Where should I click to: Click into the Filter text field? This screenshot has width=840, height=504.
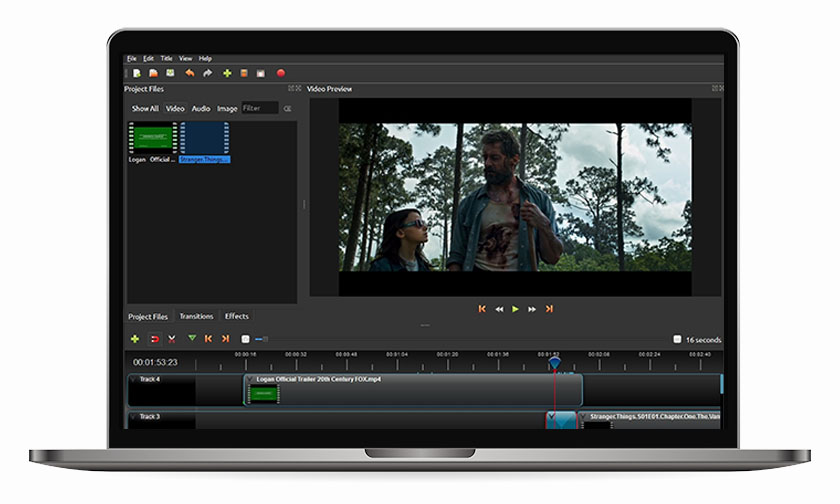point(260,108)
